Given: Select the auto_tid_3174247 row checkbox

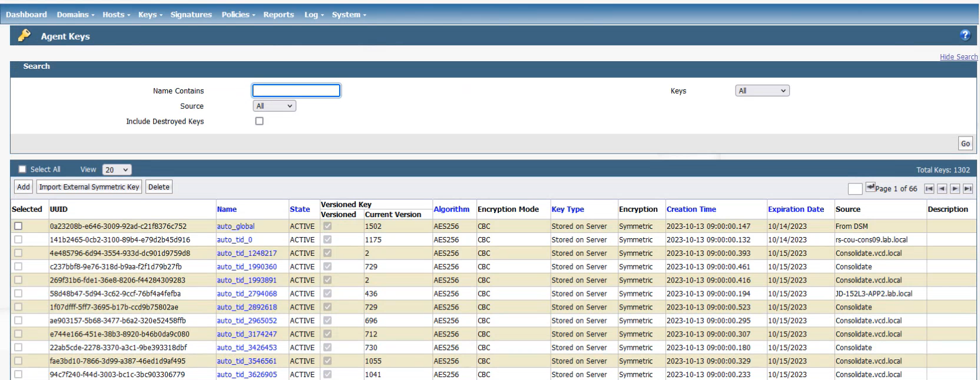Looking at the screenshot, I should point(18,334).
